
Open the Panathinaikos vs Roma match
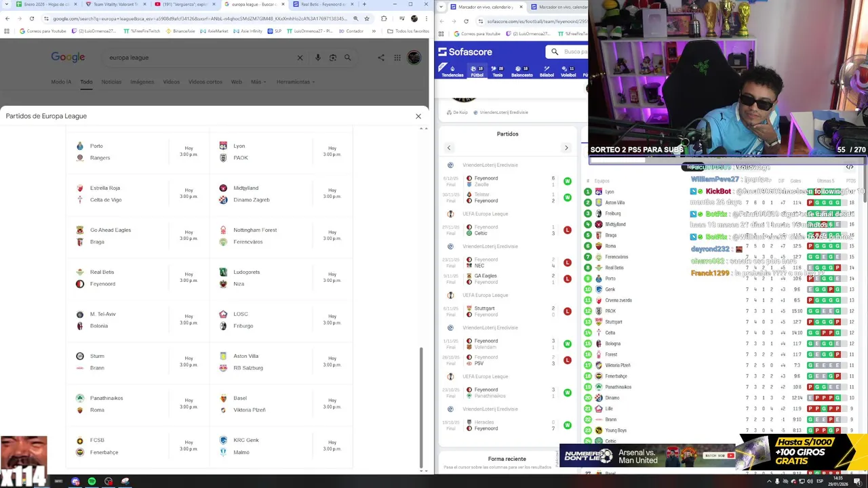pyautogui.click(x=138, y=404)
